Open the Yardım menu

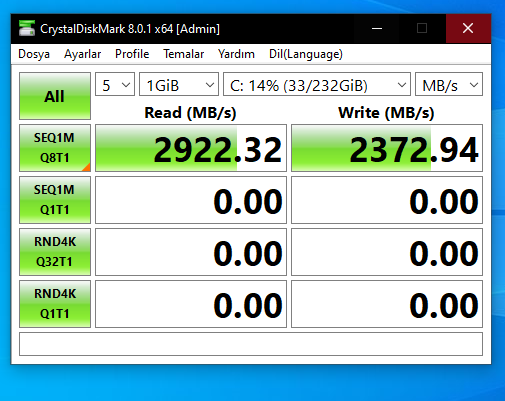[236, 54]
